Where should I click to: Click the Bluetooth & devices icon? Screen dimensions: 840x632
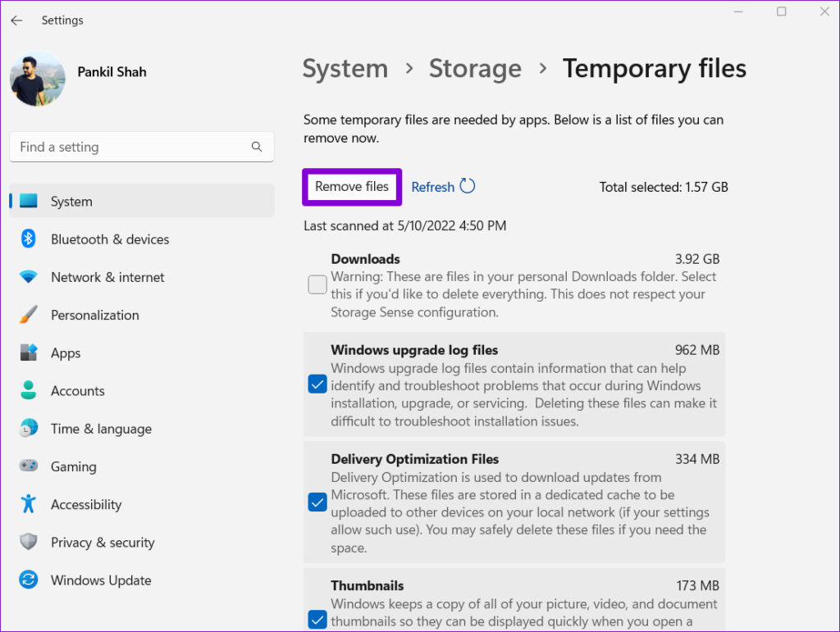pyautogui.click(x=28, y=239)
